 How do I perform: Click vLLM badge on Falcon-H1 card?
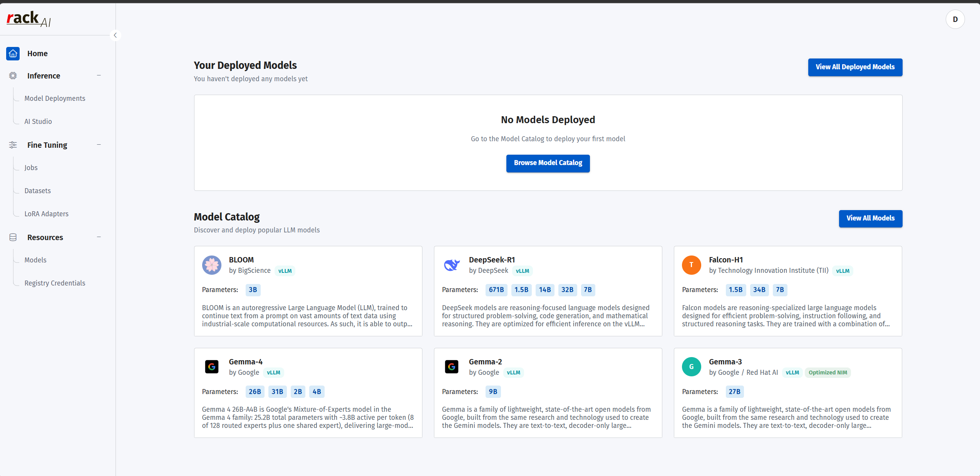click(x=843, y=271)
